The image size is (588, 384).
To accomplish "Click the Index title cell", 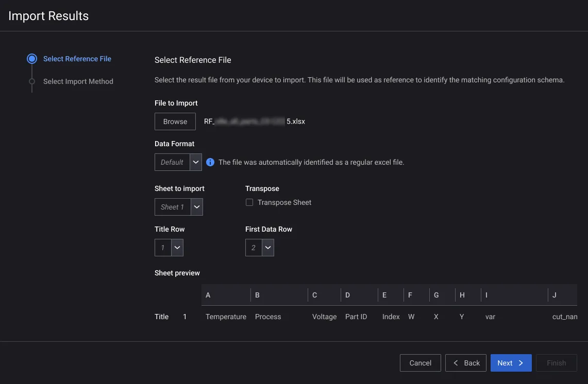I will point(391,317).
